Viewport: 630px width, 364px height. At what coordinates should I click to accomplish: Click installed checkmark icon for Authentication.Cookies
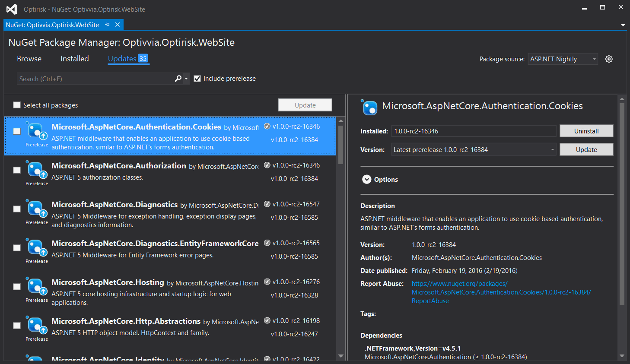click(x=267, y=127)
